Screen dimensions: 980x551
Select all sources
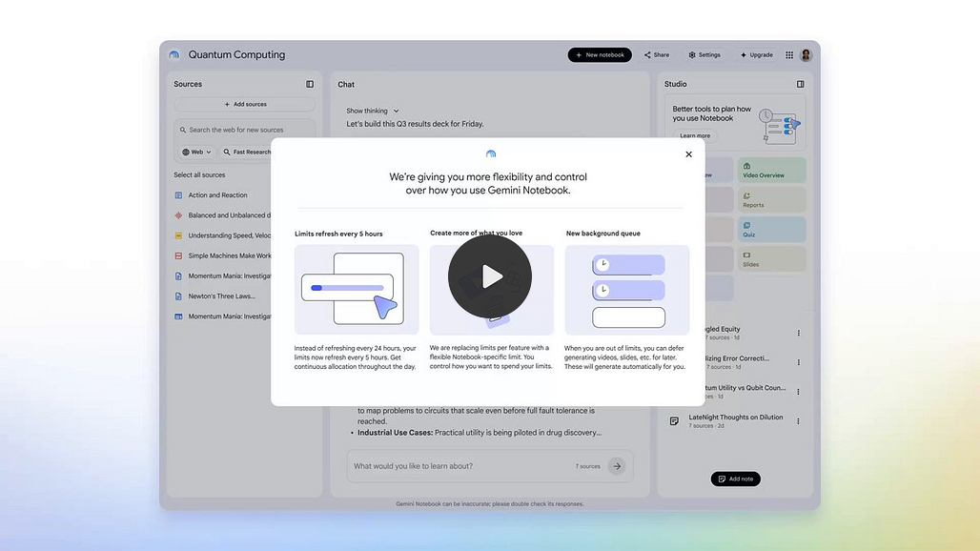point(199,174)
